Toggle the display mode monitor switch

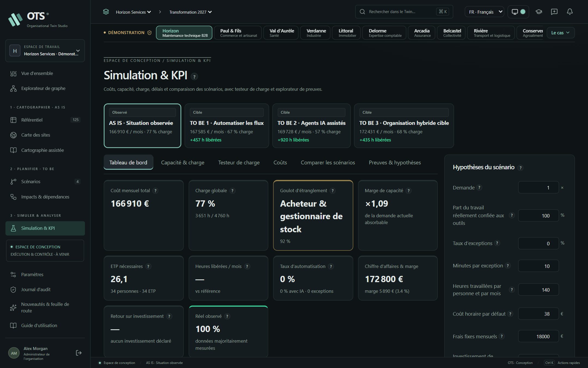[x=518, y=12]
